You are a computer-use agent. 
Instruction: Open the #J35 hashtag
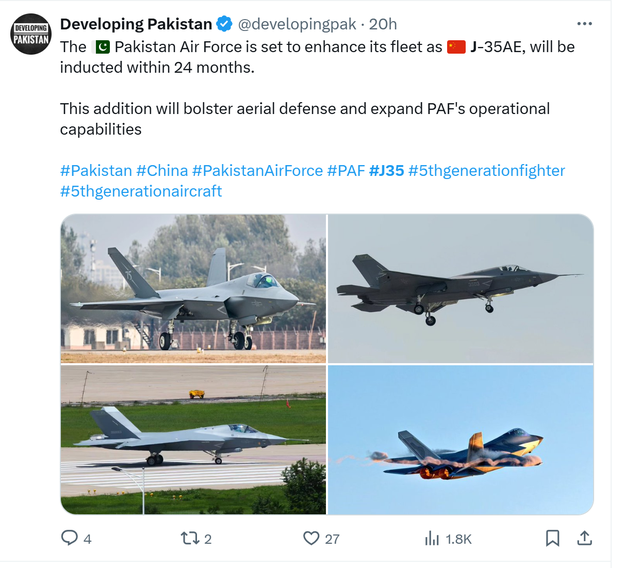coord(386,170)
